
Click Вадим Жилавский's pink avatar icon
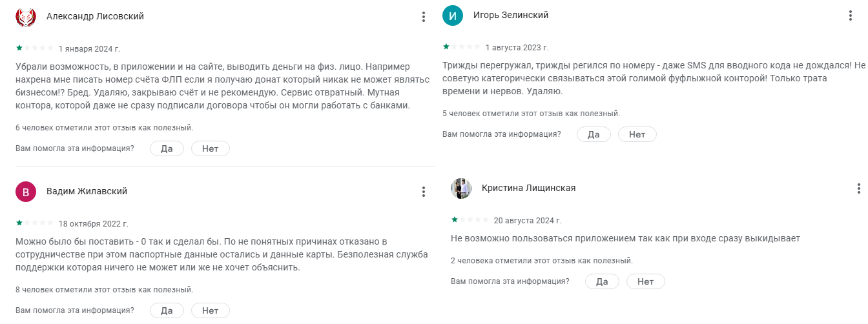pyautogui.click(x=26, y=192)
